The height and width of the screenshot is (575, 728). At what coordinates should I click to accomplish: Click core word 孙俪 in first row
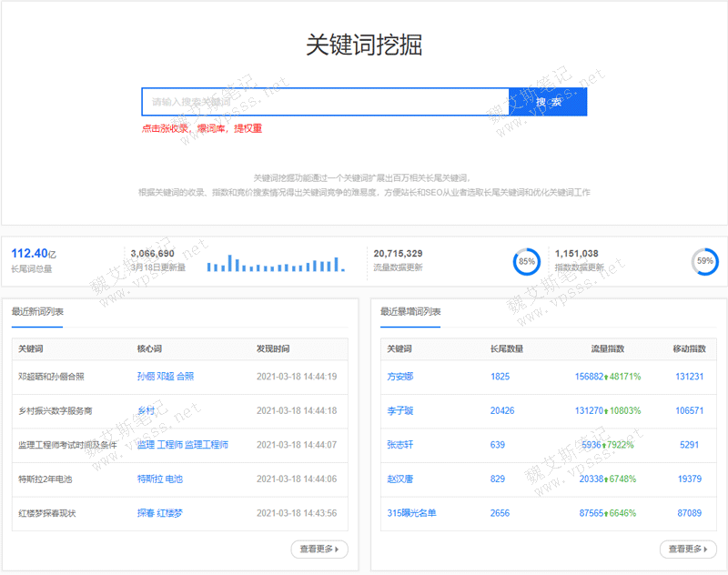[x=146, y=377]
